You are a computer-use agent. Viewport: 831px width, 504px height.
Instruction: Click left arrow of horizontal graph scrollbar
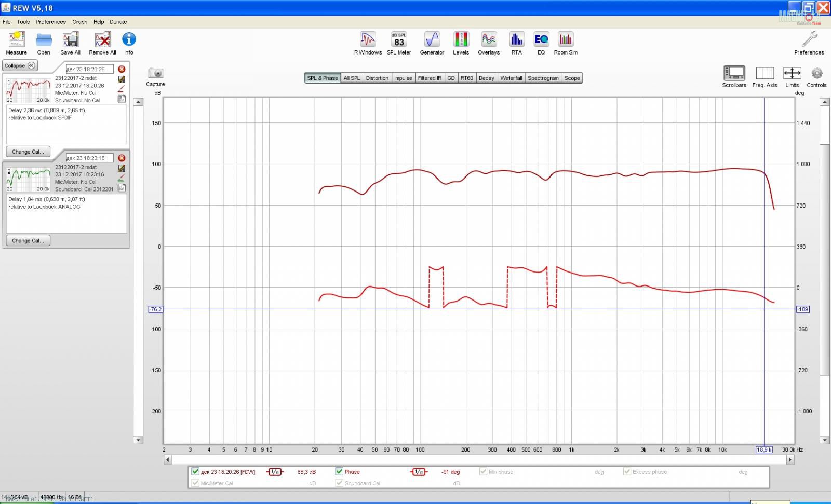[x=167, y=459]
